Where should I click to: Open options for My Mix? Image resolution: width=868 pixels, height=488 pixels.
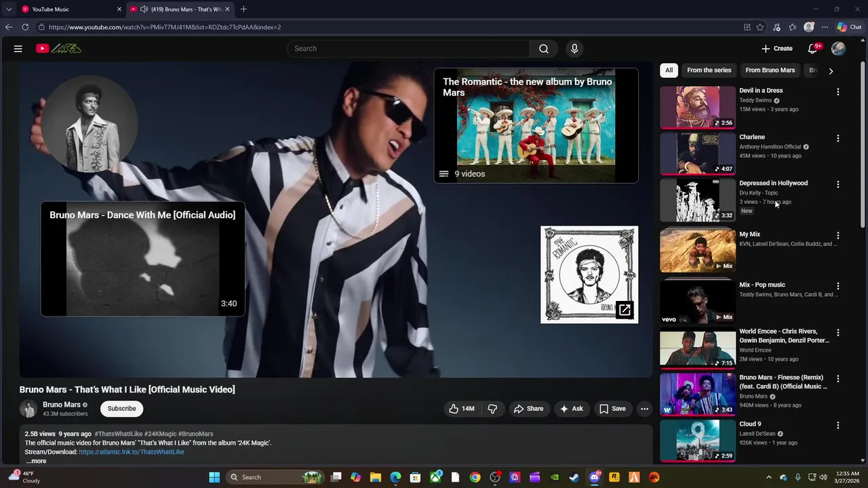(837, 235)
